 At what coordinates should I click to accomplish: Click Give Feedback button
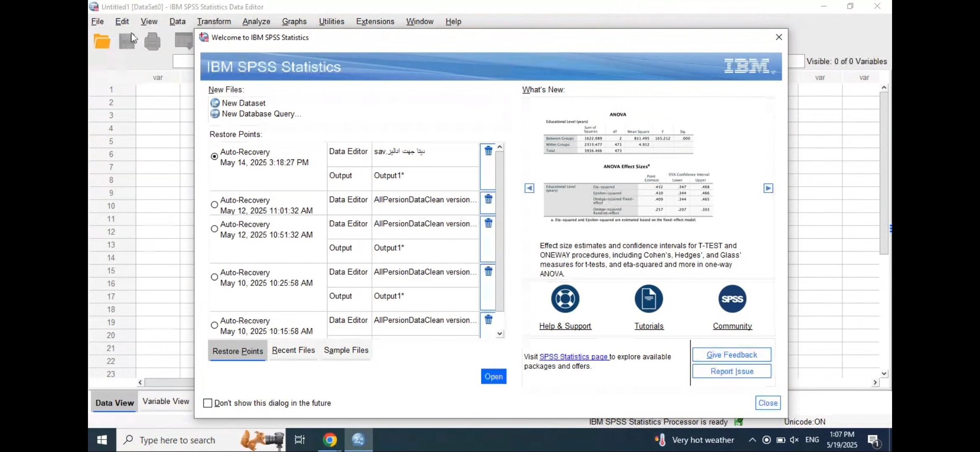(732, 355)
